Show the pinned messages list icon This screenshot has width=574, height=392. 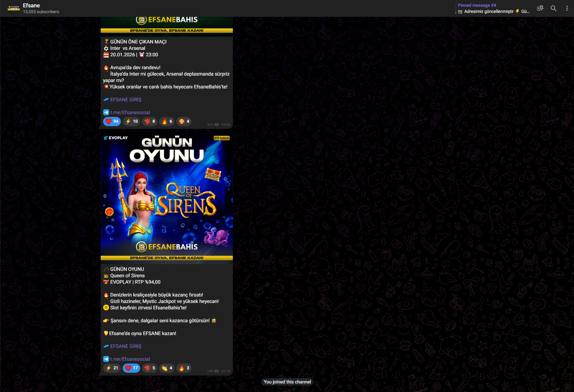pos(540,8)
